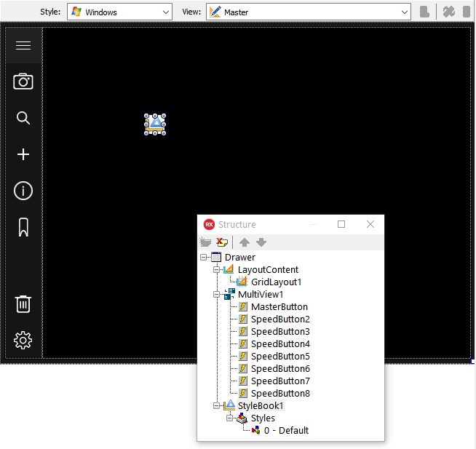Select the info circle icon
This screenshot has width=476, height=449.
click(23, 191)
